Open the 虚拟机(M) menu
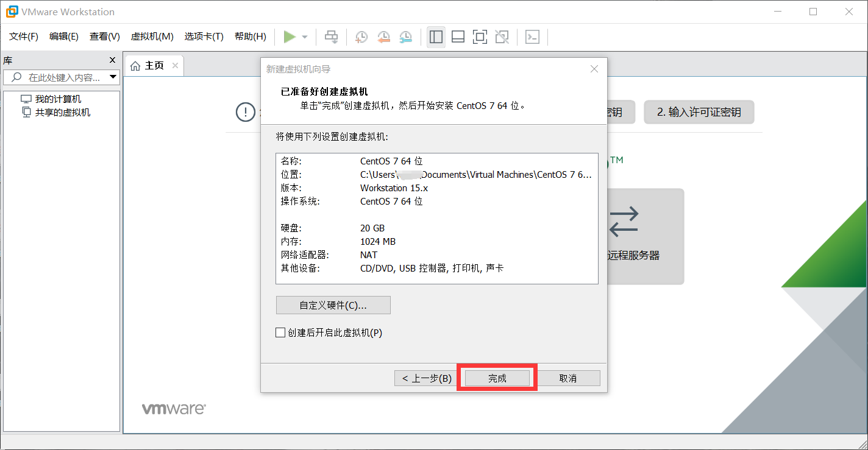Image resolution: width=868 pixels, height=450 pixels. [152, 37]
